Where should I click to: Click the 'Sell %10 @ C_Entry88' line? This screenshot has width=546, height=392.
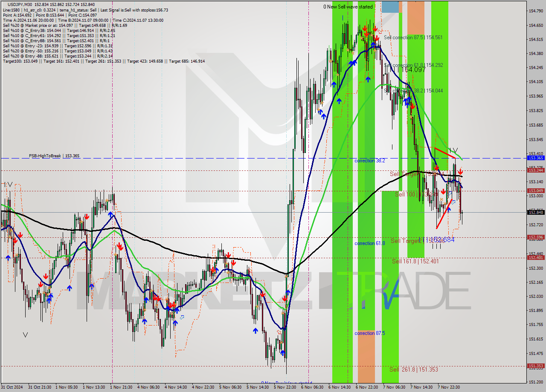(56, 40)
